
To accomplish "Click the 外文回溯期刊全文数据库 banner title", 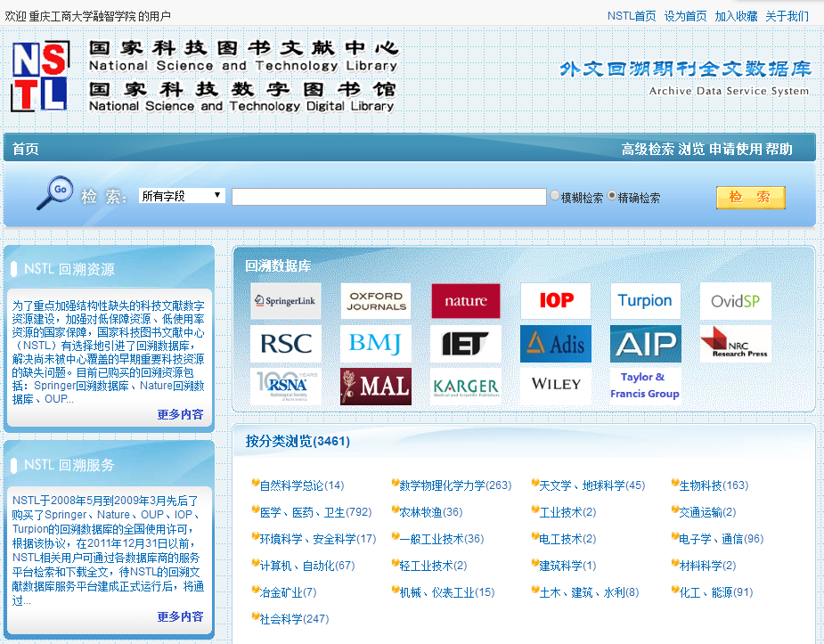I will pyautogui.click(x=685, y=69).
